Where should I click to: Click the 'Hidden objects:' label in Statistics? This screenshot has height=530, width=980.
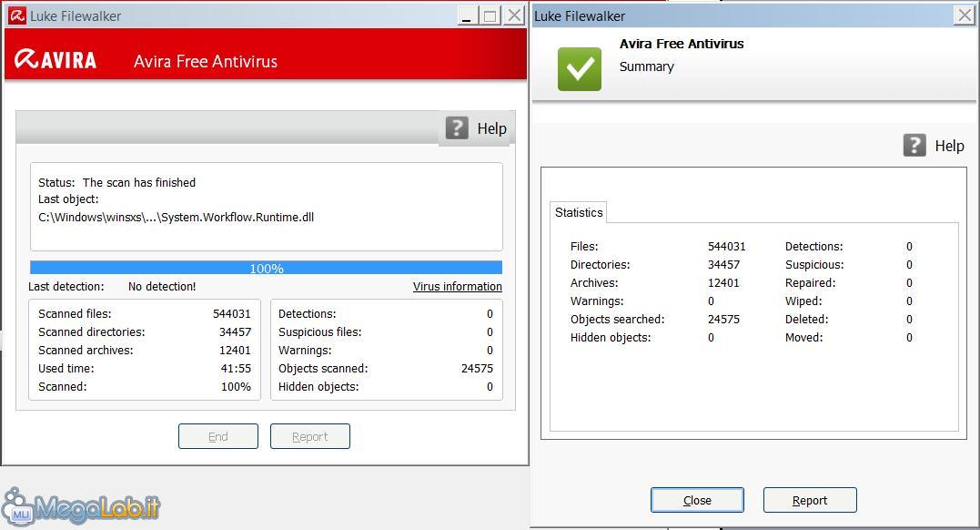click(611, 337)
